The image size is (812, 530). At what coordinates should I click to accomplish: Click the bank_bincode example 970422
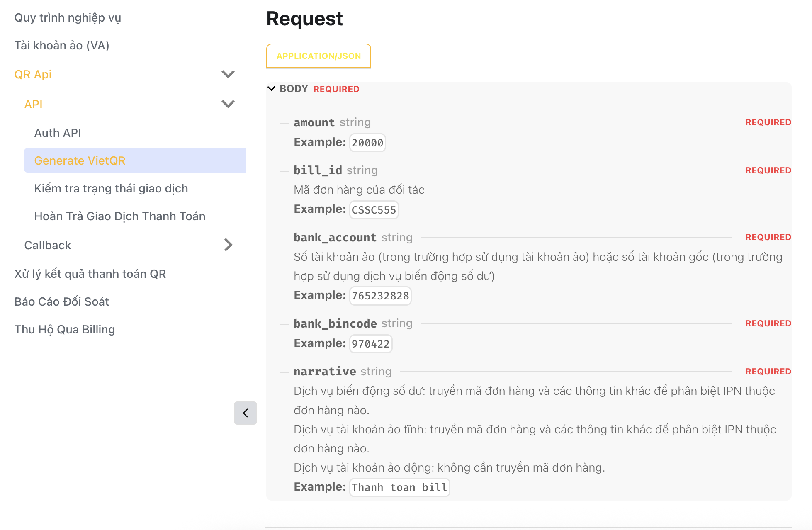click(x=370, y=344)
